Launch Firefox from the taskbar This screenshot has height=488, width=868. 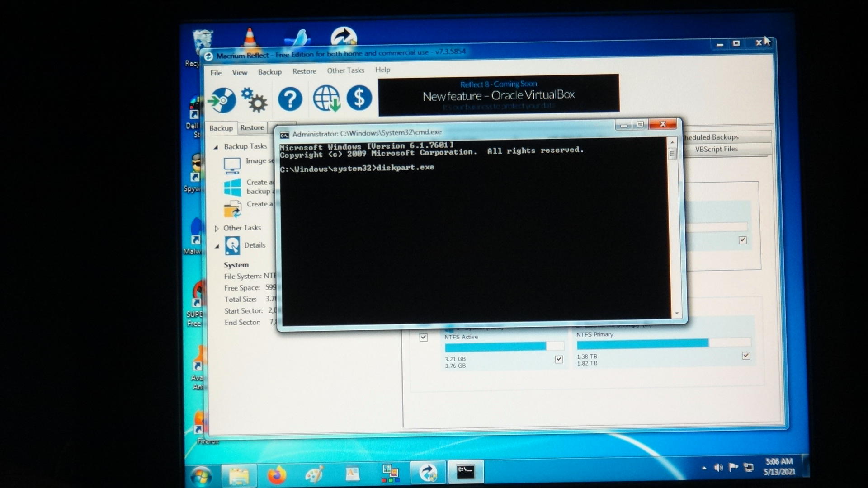click(277, 475)
